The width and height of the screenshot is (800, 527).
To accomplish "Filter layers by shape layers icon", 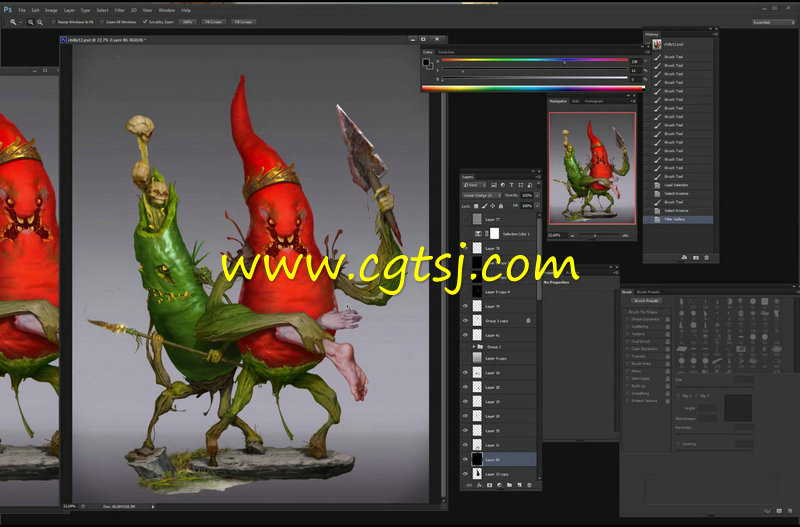I will click(520, 185).
